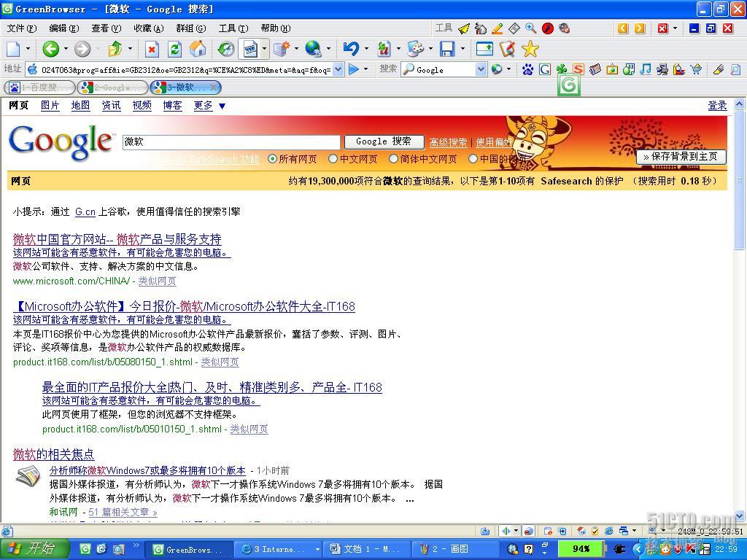Open the 收藏(A) menu
This screenshot has height=560, width=747.
[149, 28]
